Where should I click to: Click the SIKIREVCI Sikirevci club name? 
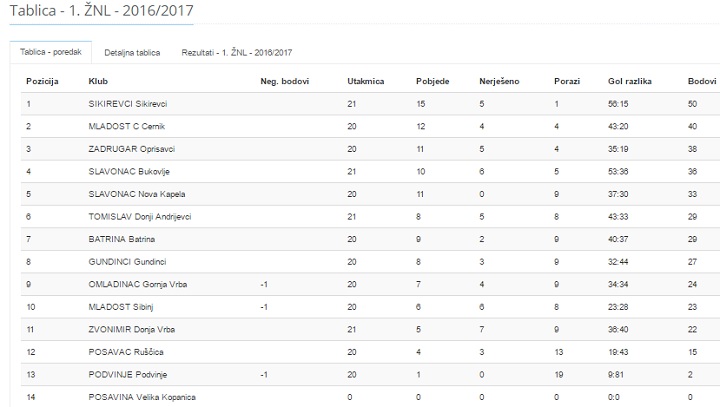[x=128, y=104]
